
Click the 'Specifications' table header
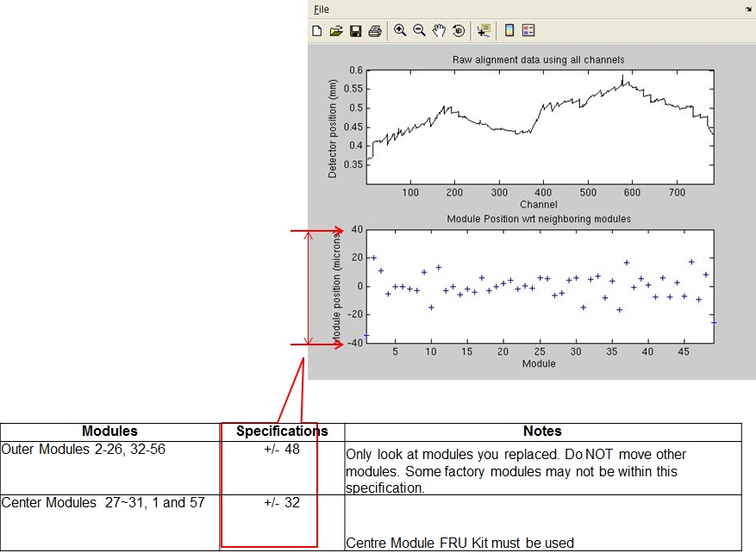pyautogui.click(x=282, y=432)
